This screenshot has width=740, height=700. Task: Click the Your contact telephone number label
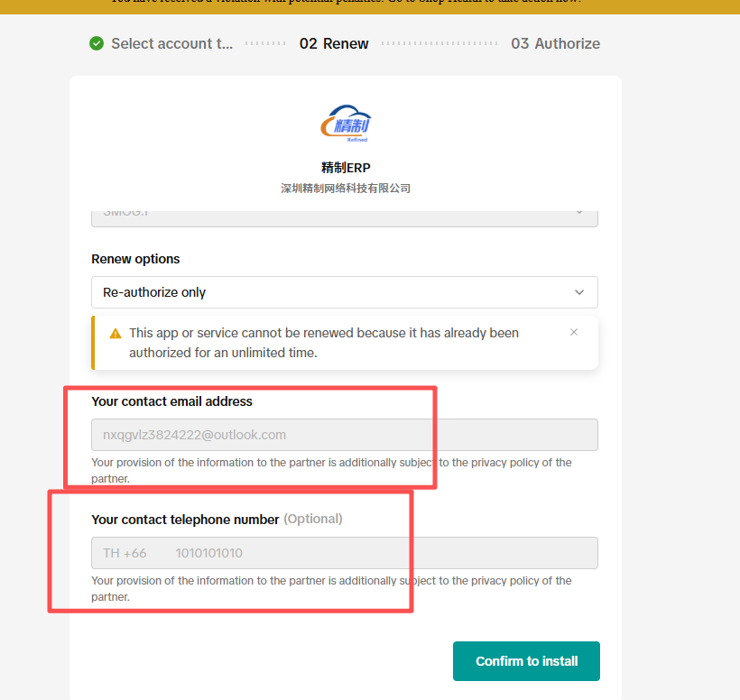click(185, 519)
